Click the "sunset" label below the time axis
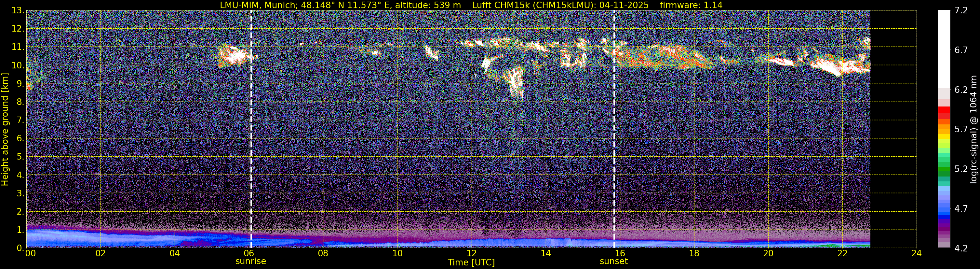Image resolution: width=980 pixels, height=269 pixels. pyautogui.click(x=614, y=262)
